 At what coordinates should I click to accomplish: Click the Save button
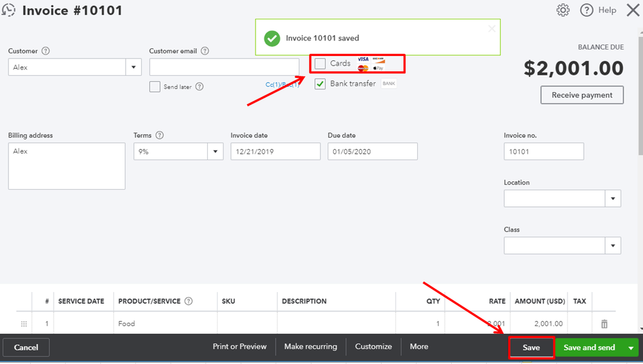tap(532, 348)
